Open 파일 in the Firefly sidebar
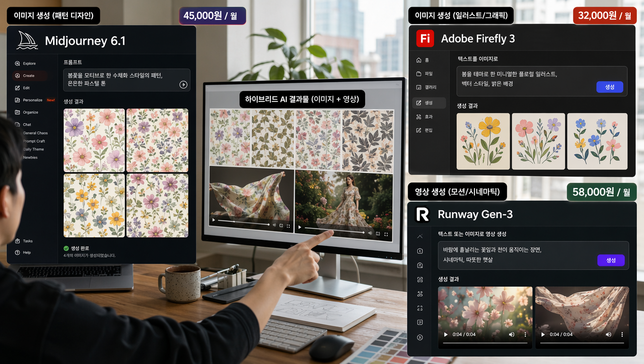Screen dimensions: 644x364 point(424,74)
